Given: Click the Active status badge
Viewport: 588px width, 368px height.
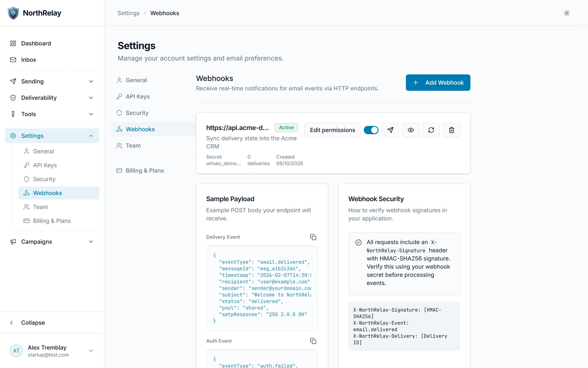Looking at the screenshot, I should [x=286, y=128].
